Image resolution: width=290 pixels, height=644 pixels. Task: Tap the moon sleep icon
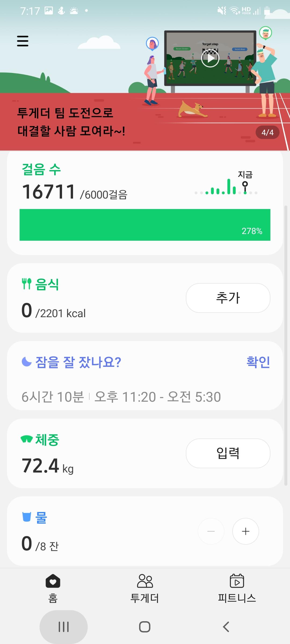[x=27, y=362]
